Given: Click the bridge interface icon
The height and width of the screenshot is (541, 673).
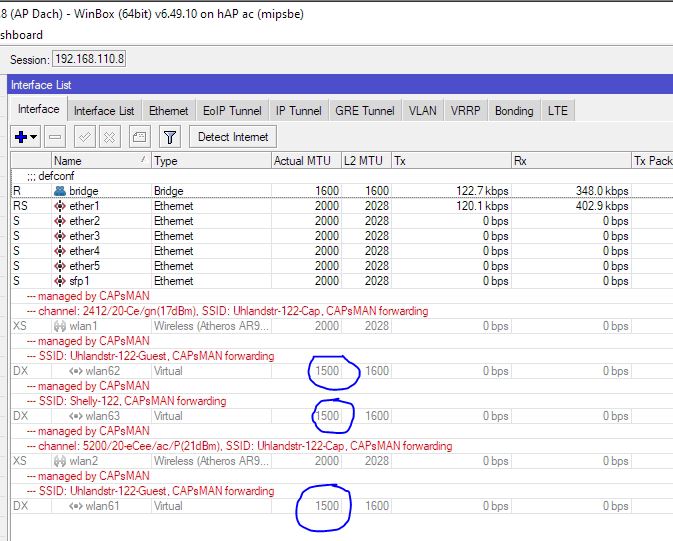Looking at the screenshot, I should (60, 191).
